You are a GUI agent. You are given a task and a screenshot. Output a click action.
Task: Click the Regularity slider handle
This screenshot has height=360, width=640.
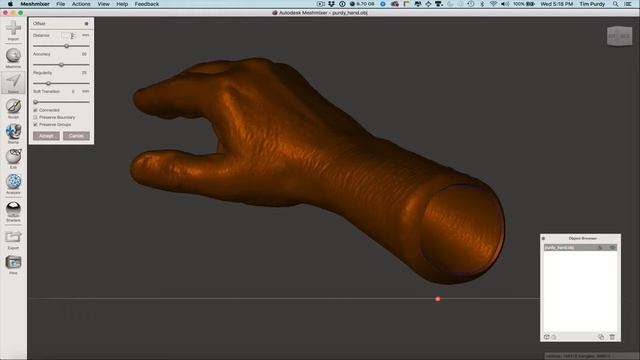[x=48, y=83]
